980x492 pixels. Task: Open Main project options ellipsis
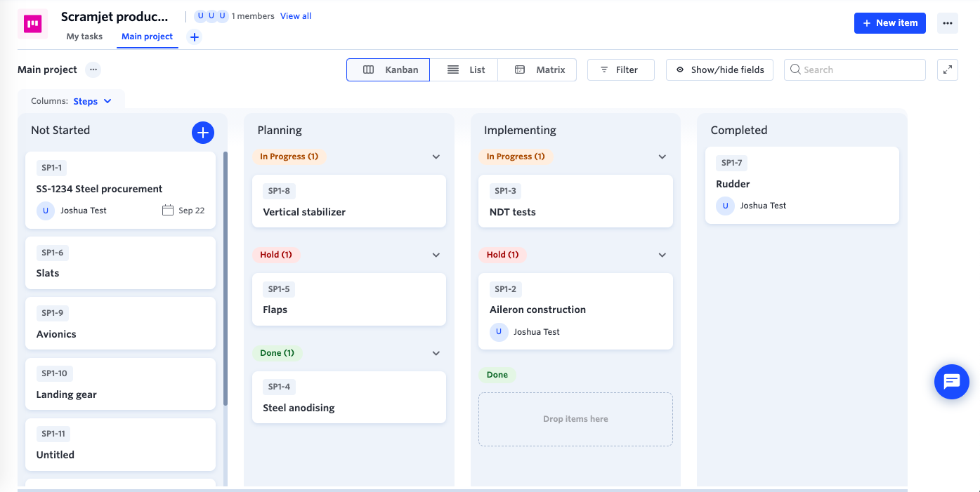[x=93, y=69]
